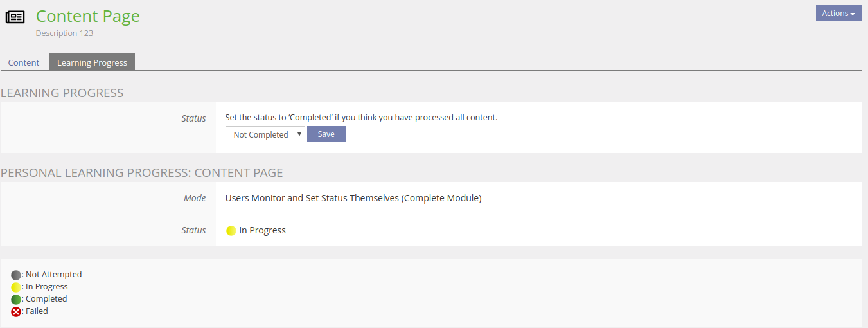Click the Learning Progress section heading

(62, 93)
